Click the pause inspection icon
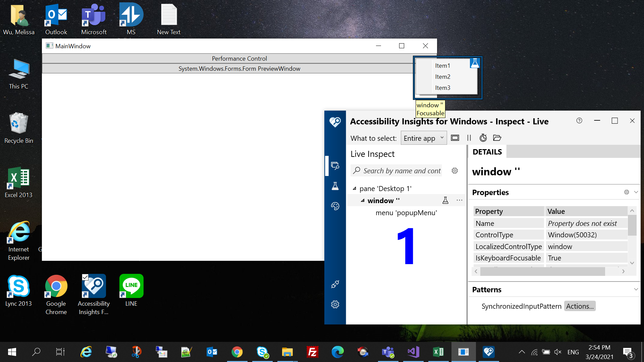Image resolution: width=644 pixels, height=362 pixels. [x=469, y=138]
